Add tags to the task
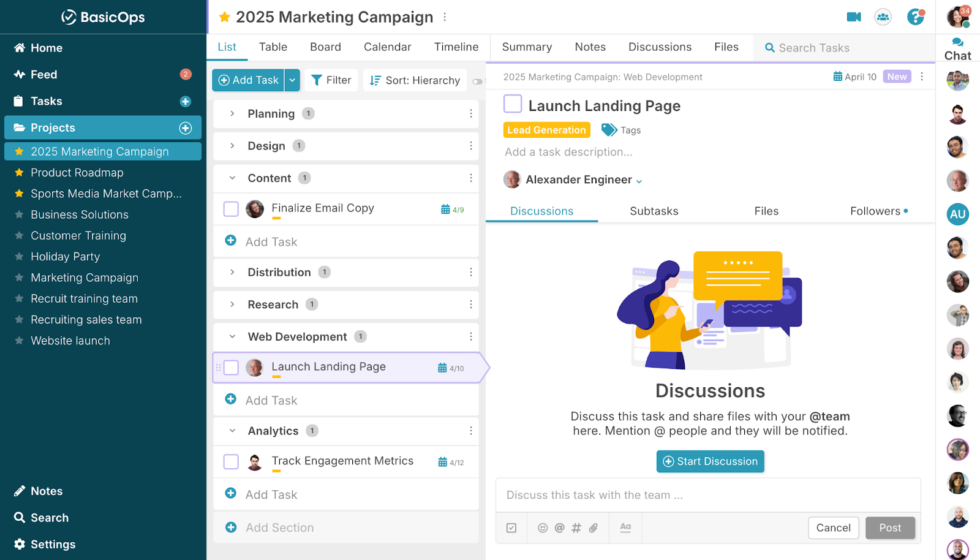The image size is (980, 560). click(621, 130)
